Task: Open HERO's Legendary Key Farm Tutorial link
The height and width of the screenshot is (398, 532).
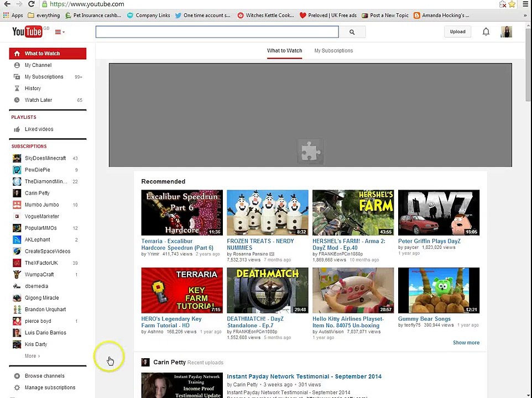Action: pyautogui.click(x=171, y=322)
